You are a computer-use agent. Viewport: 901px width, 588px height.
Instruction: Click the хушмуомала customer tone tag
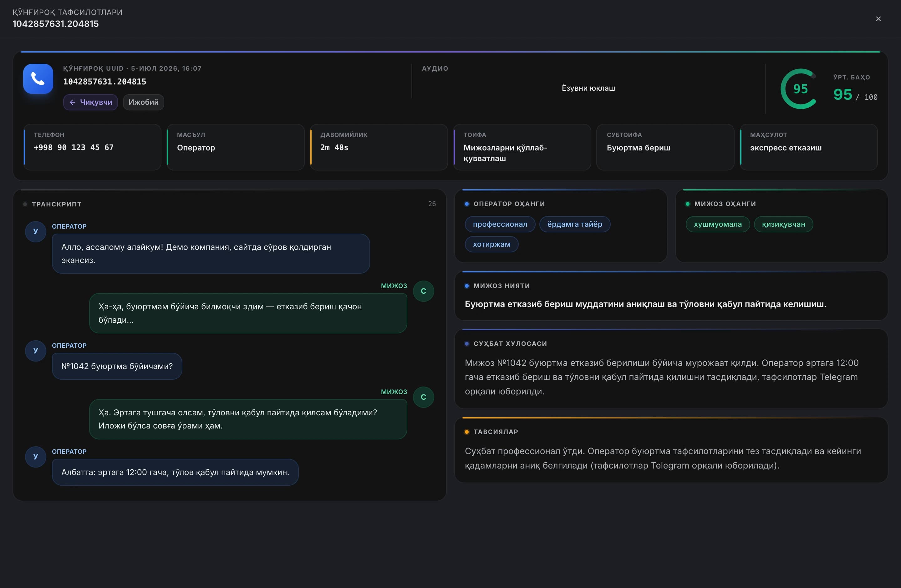point(717,224)
